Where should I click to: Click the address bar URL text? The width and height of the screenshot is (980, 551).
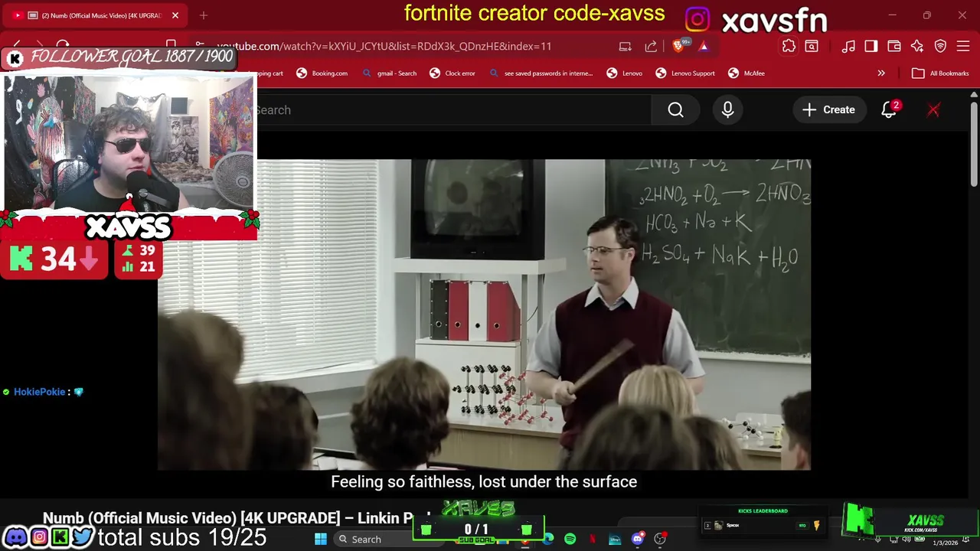click(x=384, y=46)
